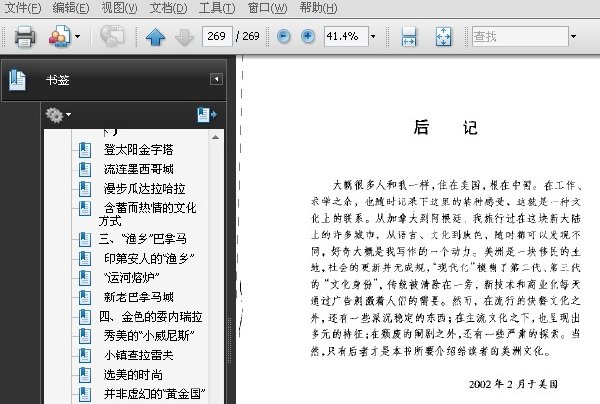Select bookmark 四、金色的委内瑞拉
This screenshot has width=600, height=404.
click(x=150, y=317)
